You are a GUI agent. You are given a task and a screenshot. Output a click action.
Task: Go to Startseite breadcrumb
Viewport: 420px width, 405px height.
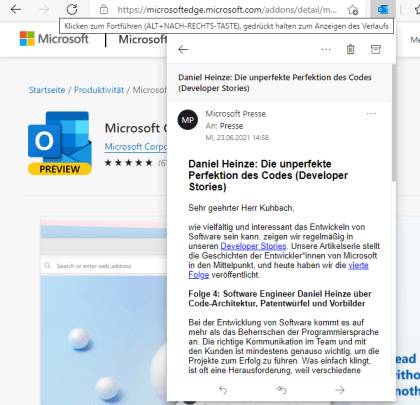click(47, 90)
